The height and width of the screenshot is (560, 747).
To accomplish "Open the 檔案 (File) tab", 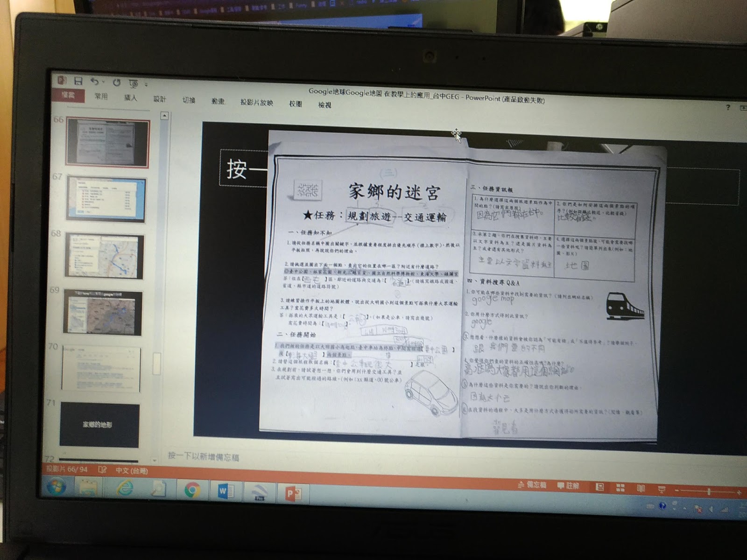I will click(x=69, y=95).
